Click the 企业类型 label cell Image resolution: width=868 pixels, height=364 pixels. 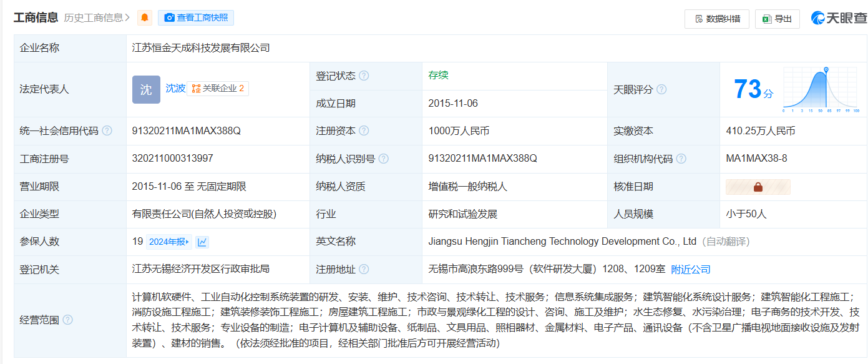70,214
